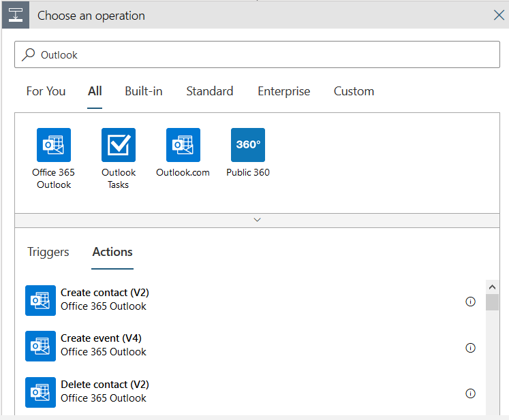The height and width of the screenshot is (420, 509).
Task: Collapse the connectors list with chevron
Action: click(257, 220)
